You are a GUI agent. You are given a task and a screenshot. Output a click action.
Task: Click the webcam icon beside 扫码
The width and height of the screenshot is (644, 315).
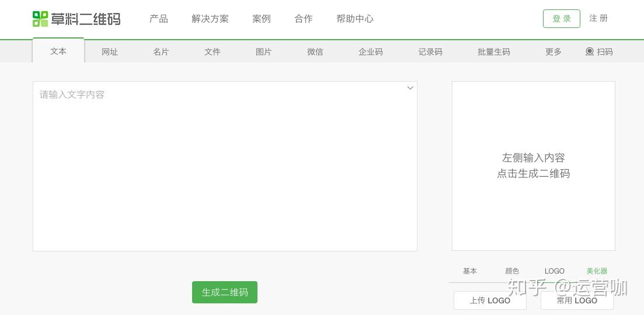point(589,52)
